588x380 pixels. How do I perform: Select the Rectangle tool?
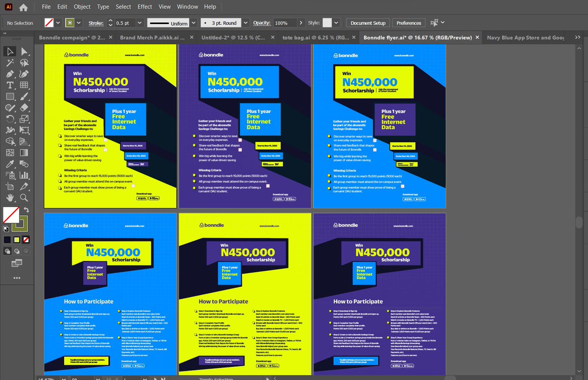point(9,97)
